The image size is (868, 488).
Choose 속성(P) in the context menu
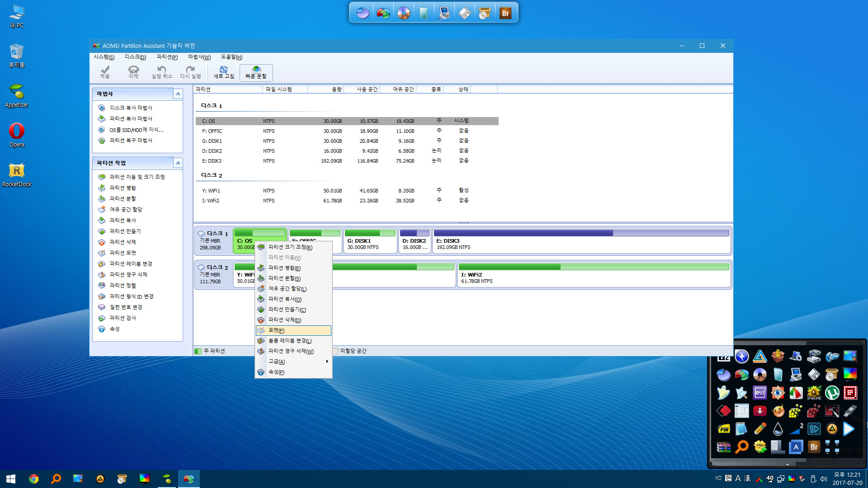[x=293, y=372]
